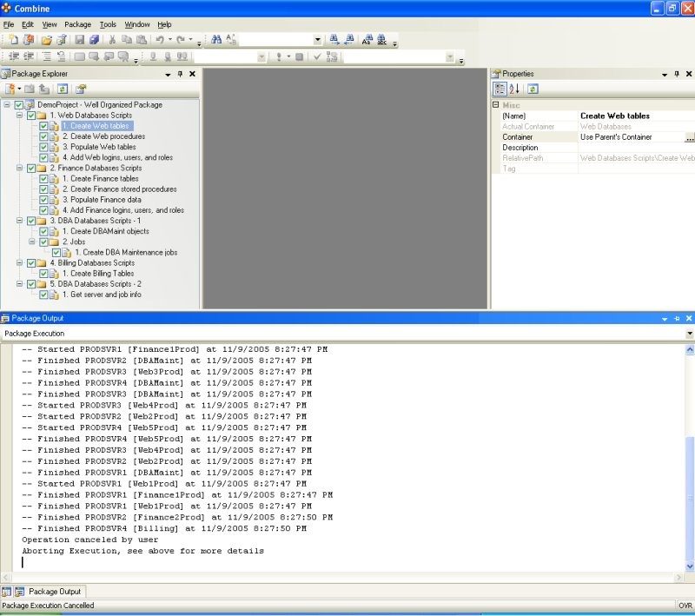The width and height of the screenshot is (695, 616).
Task: Click the Properties icon in Package Explorer toolbar
Action: point(80,89)
